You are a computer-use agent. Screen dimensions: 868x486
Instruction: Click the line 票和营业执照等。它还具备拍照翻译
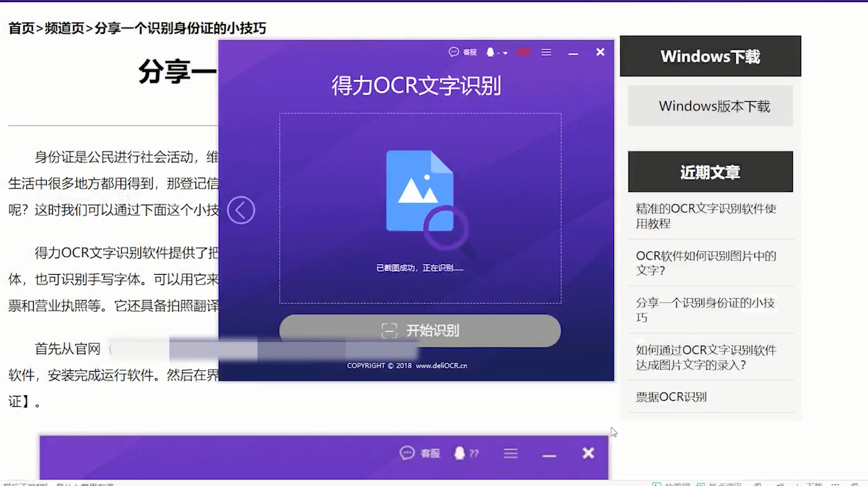[114, 306]
